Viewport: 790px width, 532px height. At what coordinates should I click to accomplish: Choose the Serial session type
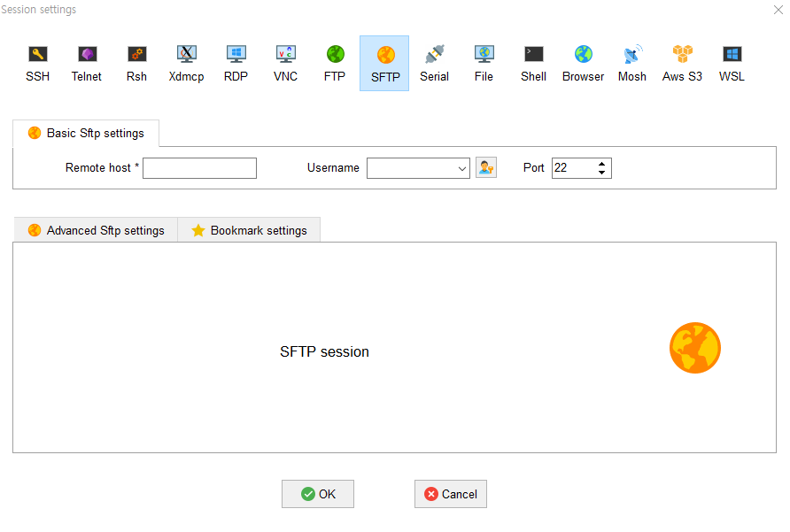(434, 64)
